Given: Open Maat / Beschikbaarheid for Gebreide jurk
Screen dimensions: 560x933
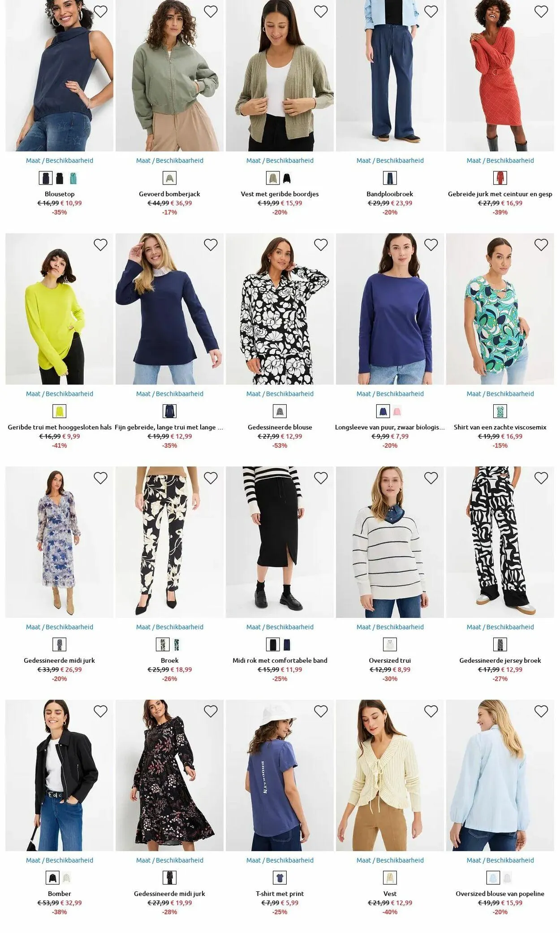Looking at the screenshot, I should pos(500,160).
